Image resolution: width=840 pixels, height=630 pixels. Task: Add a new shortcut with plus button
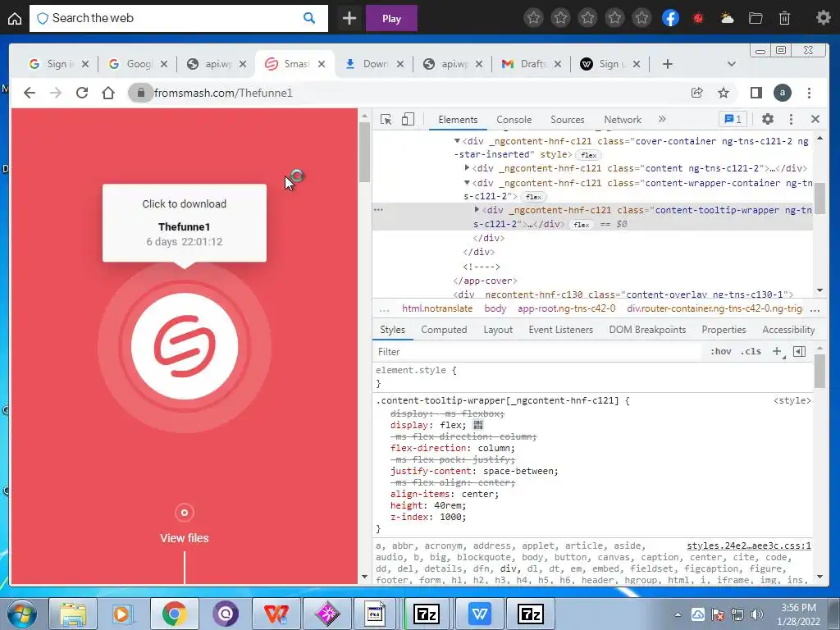pos(349,18)
